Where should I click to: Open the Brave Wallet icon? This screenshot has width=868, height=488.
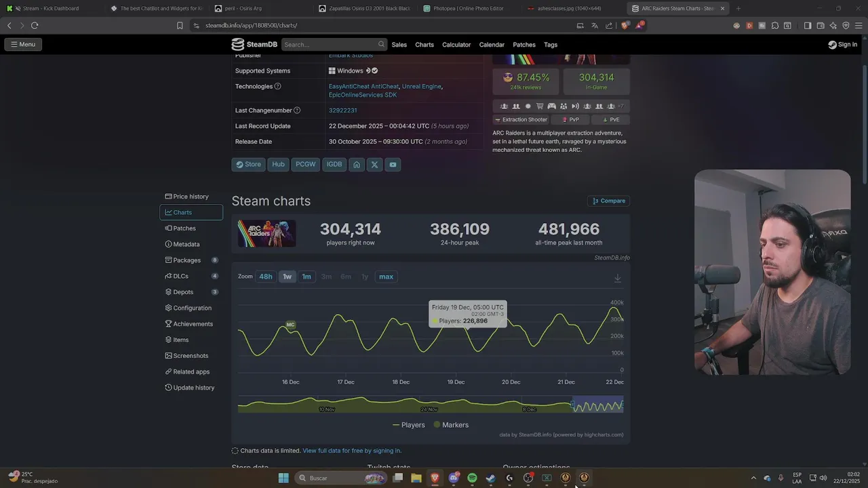(x=820, y=26)
